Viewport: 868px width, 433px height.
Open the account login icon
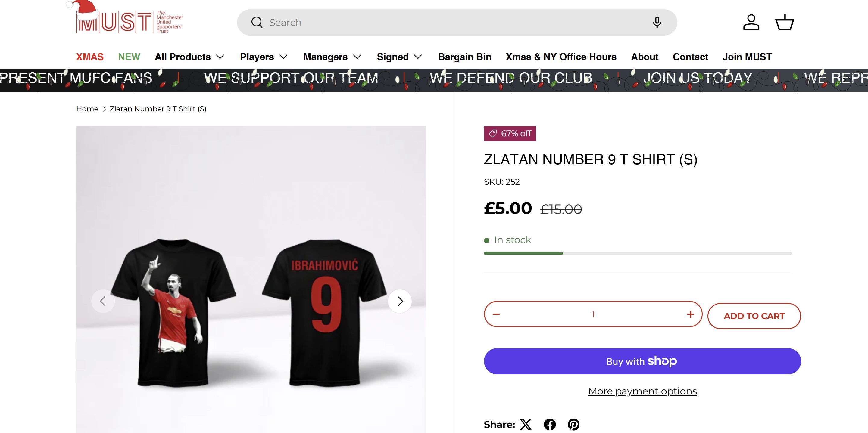(x=751, y=22)
